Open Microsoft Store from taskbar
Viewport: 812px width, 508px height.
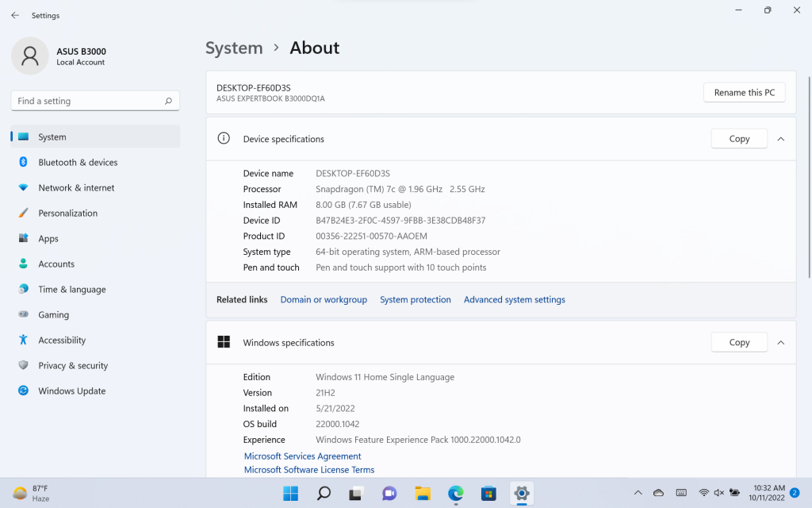click(488, 494)
